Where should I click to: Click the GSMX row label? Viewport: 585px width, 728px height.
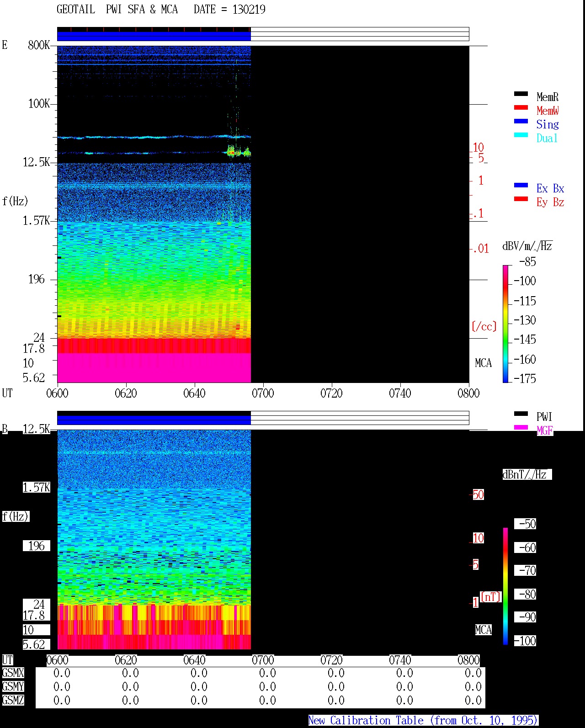click(x=13, y=673)
